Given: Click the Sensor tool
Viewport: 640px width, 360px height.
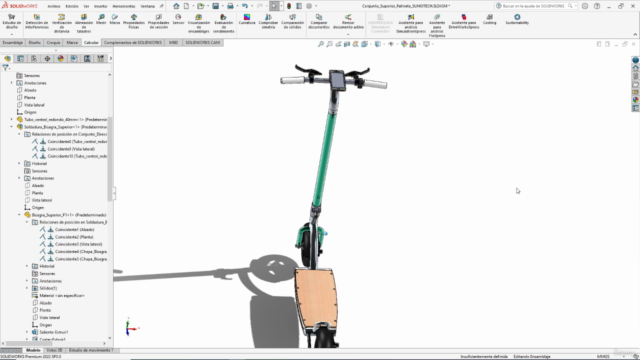Looking at the screenshot, I should click(178, 19).
